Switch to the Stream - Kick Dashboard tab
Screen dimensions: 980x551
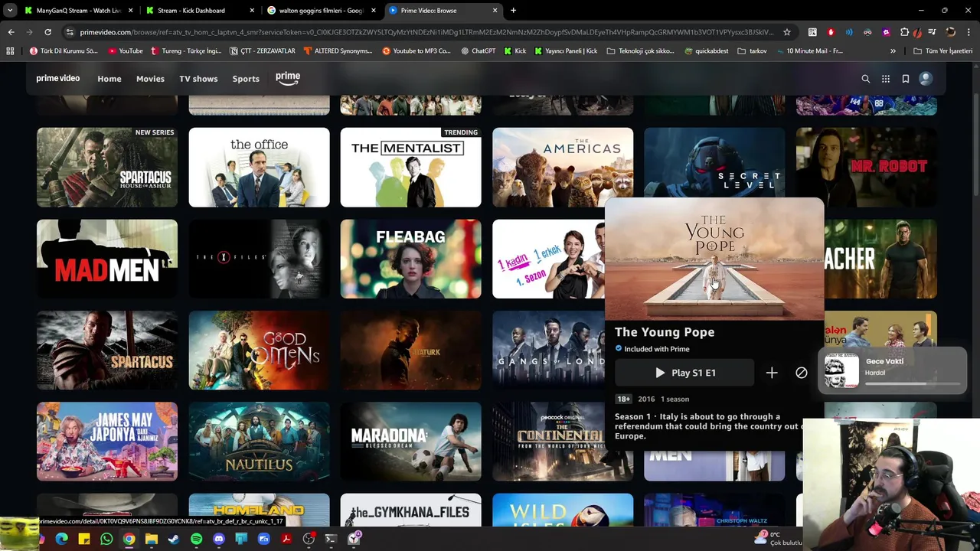tap(199, 11)
